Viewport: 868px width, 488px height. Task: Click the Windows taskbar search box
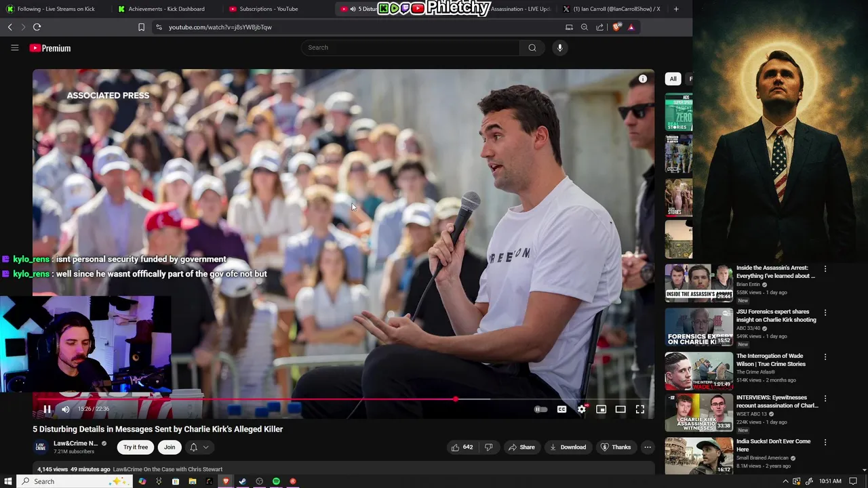point(73,481)
